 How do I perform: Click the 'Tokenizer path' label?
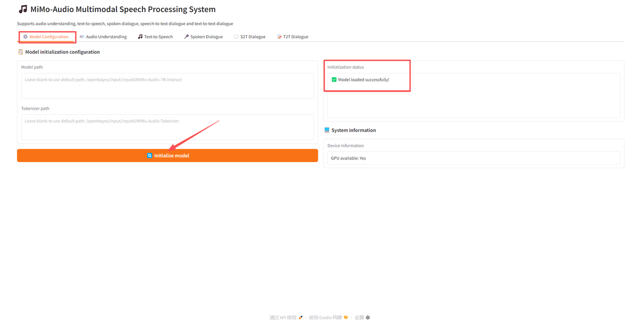(x=35, y=108)
